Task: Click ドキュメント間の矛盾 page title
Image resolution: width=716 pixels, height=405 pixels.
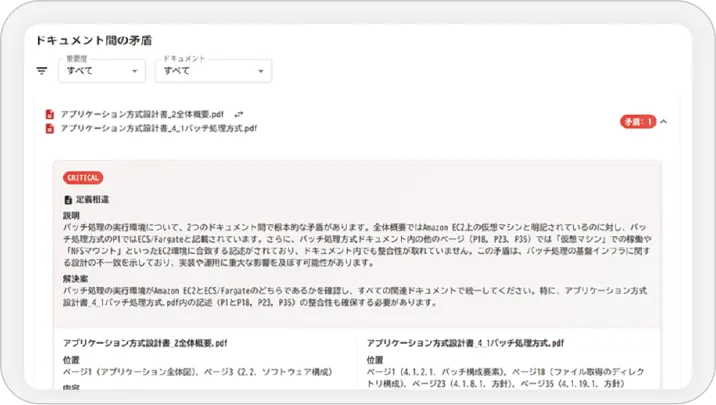Action: 94,41
